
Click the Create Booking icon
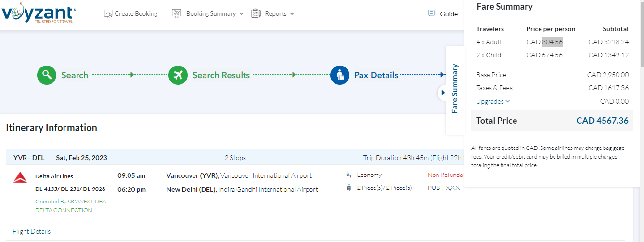(108, 14)
